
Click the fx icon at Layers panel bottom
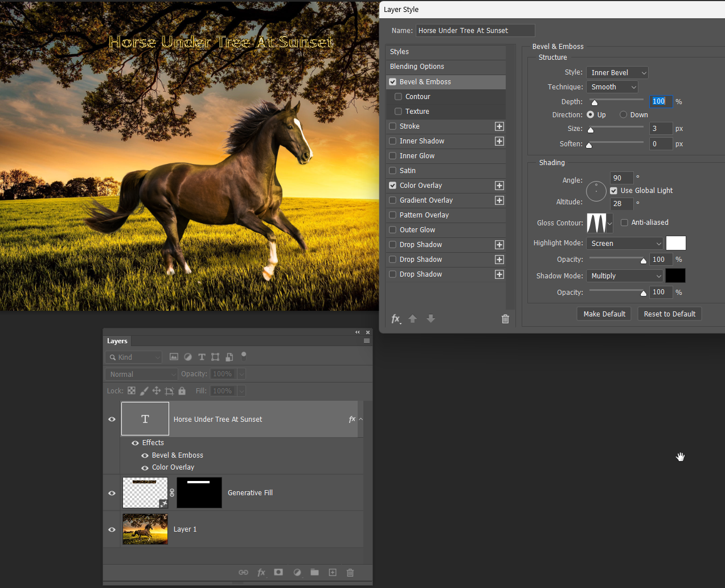[x=261, y=572]
